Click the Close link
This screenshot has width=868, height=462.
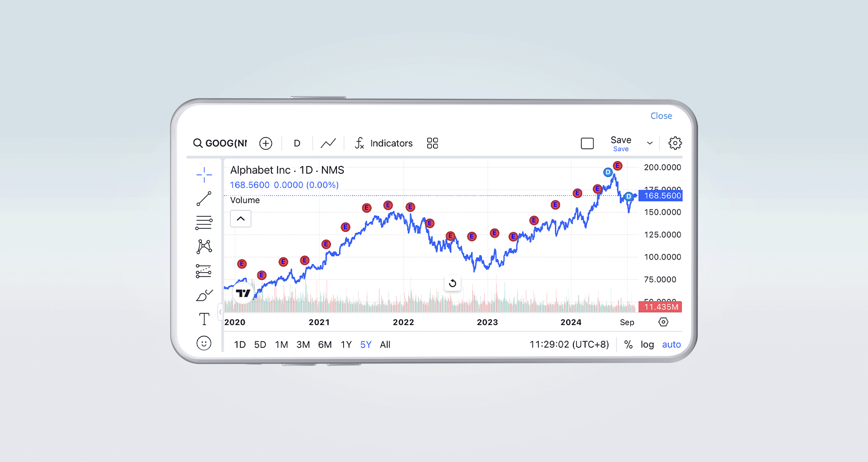click(x=661, y=116)
